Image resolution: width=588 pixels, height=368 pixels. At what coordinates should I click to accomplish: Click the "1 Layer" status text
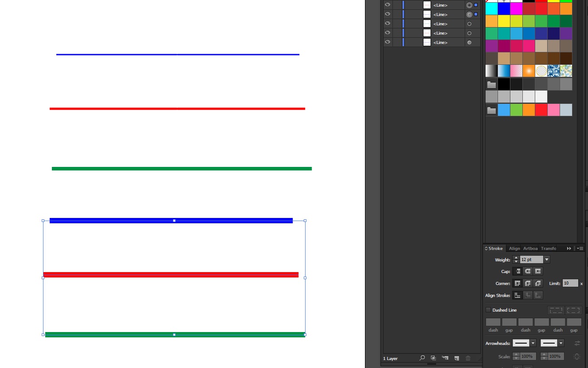(391, 358)
